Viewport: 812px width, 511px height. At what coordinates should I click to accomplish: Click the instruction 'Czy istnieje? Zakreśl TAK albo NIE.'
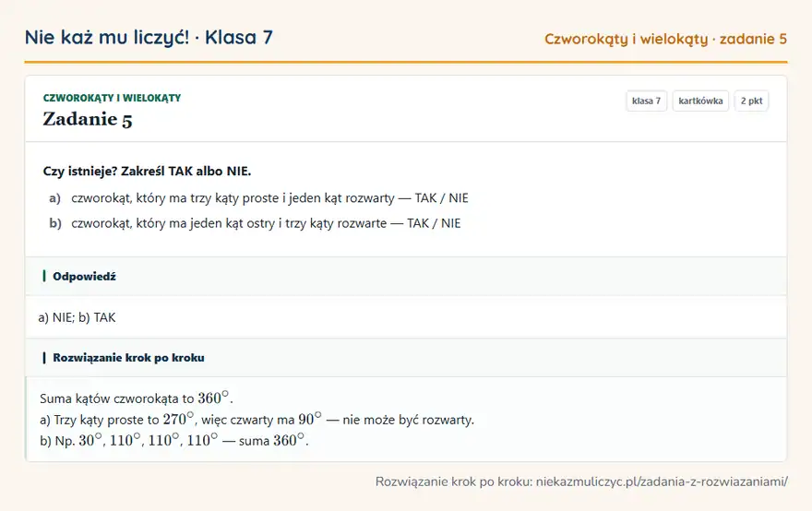click(147, 172)
